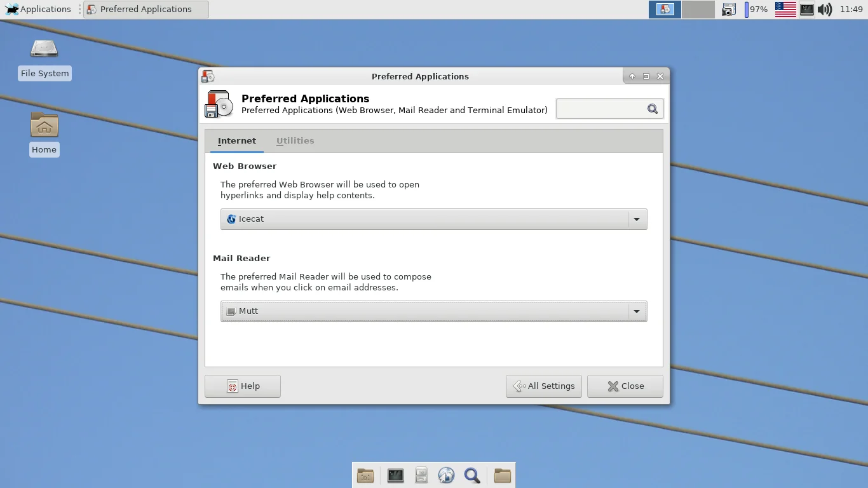
Task: Click the Mutt icon in dropdown
Action: coord(231,311)
